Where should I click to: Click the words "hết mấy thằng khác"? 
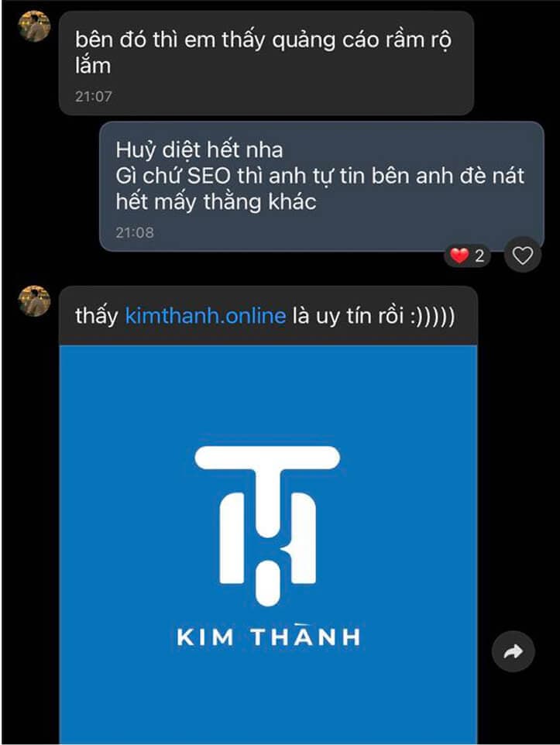click(x=216, y=202)
